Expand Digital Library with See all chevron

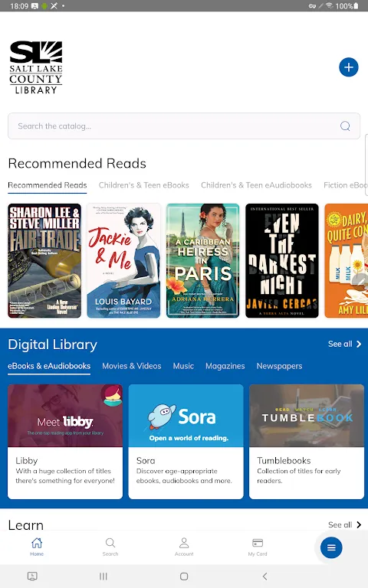click(344, 344)
